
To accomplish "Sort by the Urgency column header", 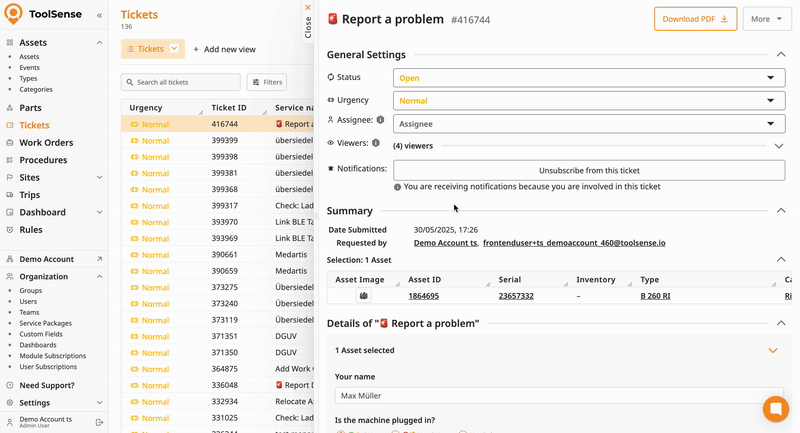I will point(145,108).
